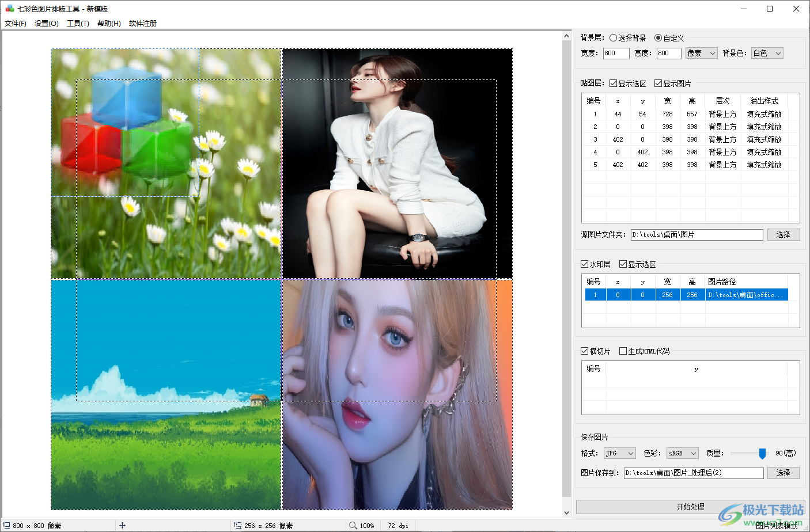
Task: Enable the 生成HTML代码 checkbox
Action: [623, 351]
